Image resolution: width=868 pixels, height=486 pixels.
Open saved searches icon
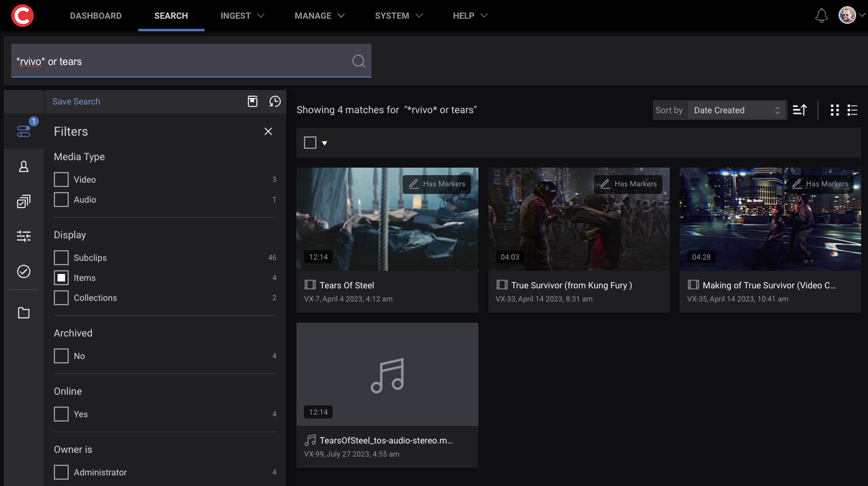(253, 101)
